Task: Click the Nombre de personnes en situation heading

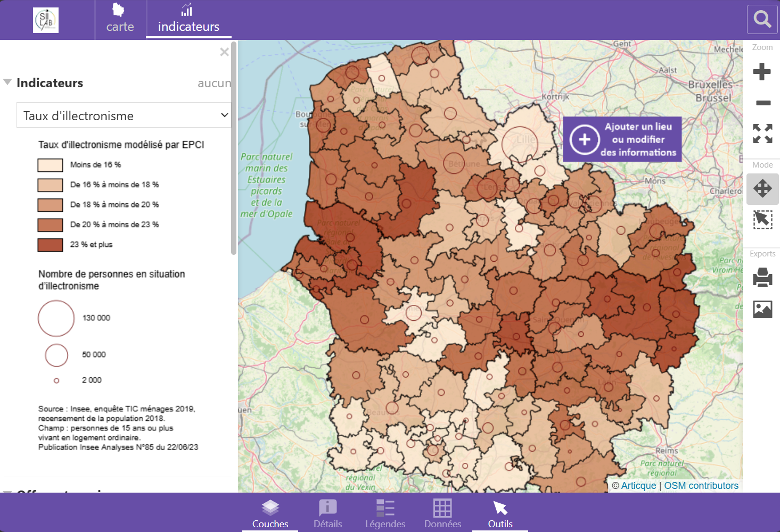Action: pyautogui.click(x=112, y=280)
